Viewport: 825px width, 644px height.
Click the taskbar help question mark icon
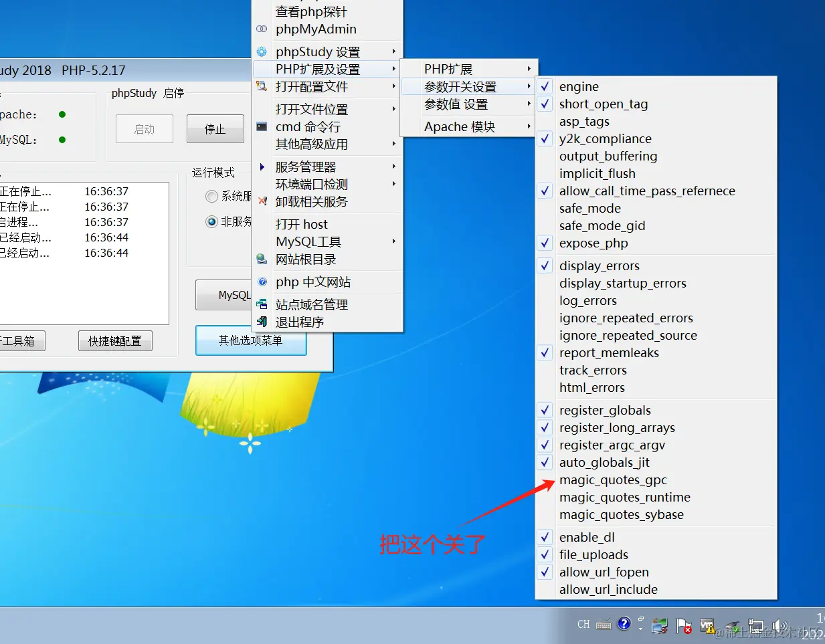(624, 624)
